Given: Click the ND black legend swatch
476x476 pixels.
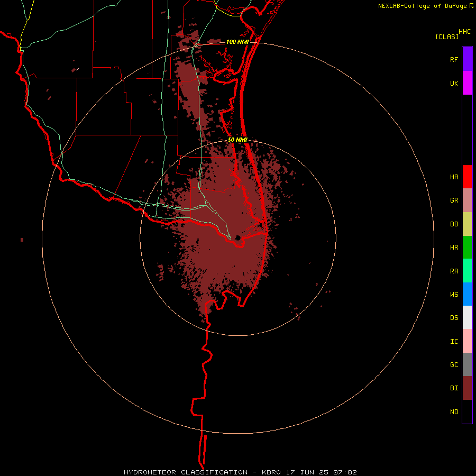Looking at the screenshot, I should [467, 411].
